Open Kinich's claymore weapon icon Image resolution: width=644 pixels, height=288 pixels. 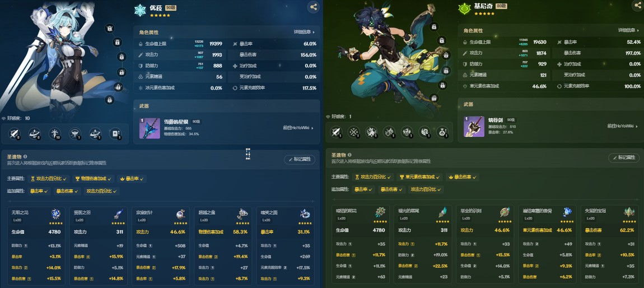pyautogui.click(x=474, y=126)
